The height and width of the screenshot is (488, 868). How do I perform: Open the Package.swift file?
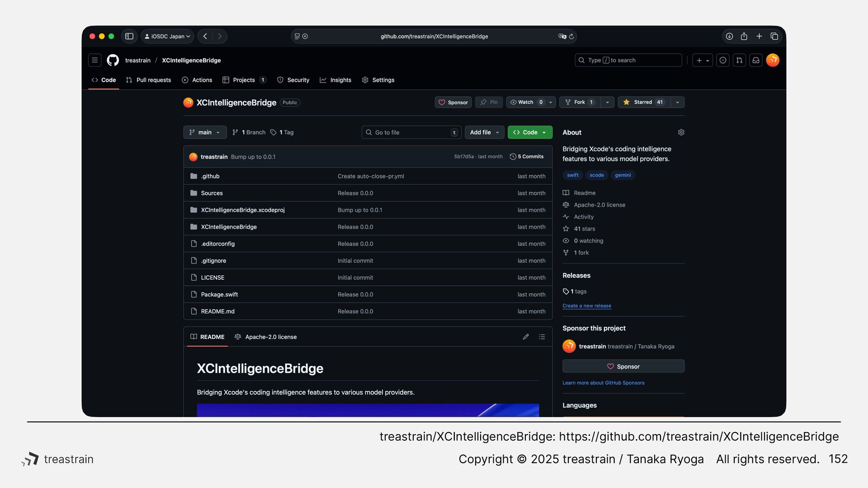pyautogui.click(x=219, y=295)
